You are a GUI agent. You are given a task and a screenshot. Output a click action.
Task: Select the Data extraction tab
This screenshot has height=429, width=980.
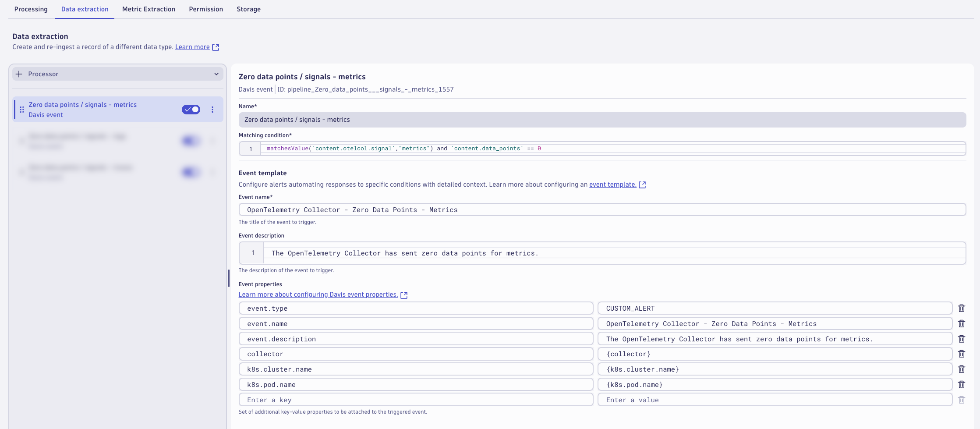click(85, 9)
